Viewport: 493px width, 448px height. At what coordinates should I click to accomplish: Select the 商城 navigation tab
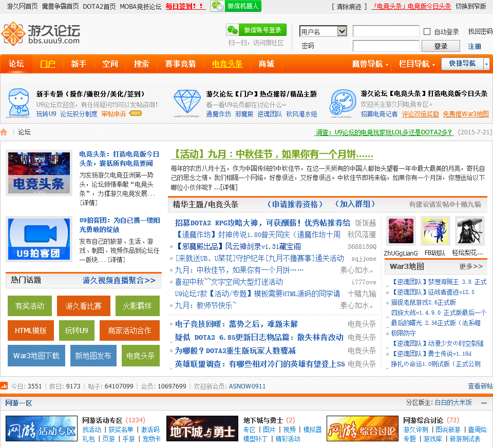[267, 64]
